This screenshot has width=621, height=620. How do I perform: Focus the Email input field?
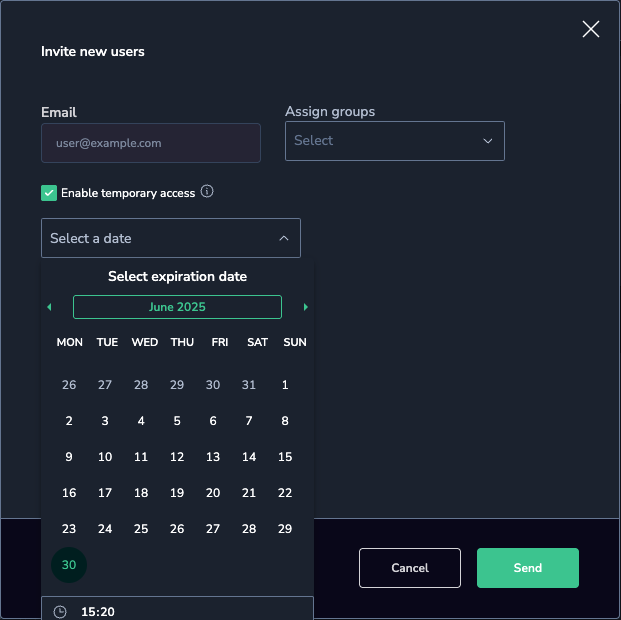(x=151, y=143)
